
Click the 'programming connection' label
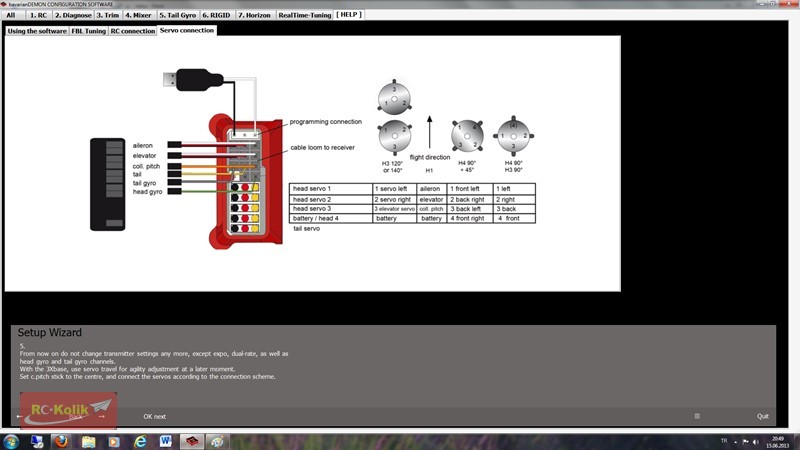pyautogui.click(x=326, y=122)
